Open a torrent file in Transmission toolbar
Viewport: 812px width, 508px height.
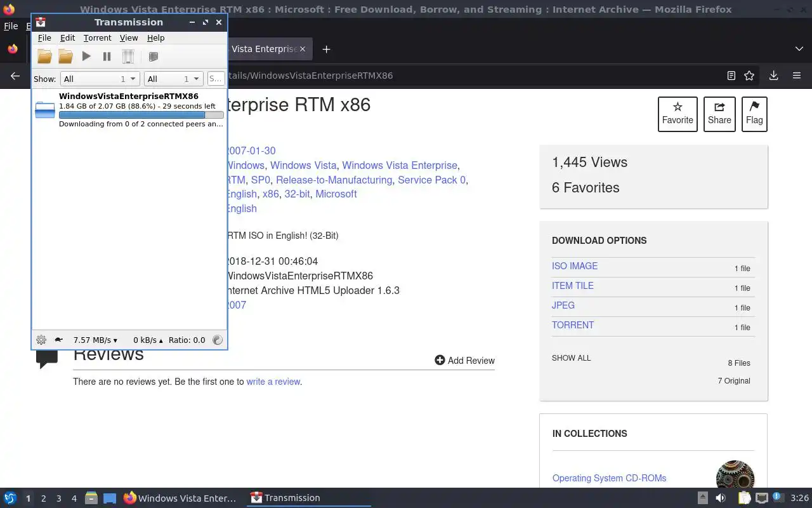coord(44,57)
